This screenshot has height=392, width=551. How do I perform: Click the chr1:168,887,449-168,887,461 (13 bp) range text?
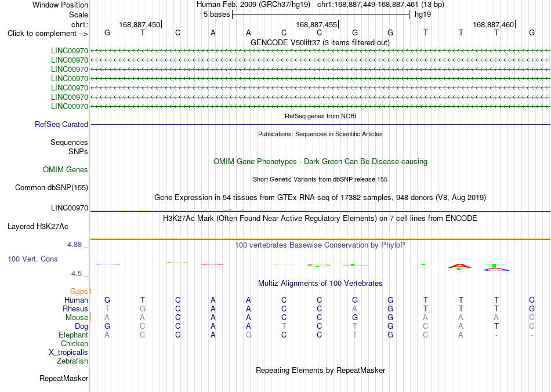[380, 5]
